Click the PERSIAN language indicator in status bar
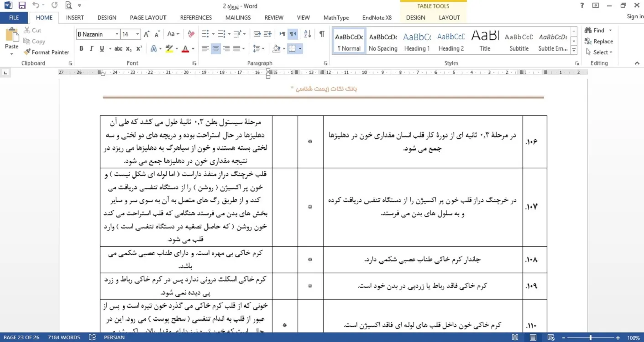The width and height of the screenshot is (644, 342). [x=114, y=338]
